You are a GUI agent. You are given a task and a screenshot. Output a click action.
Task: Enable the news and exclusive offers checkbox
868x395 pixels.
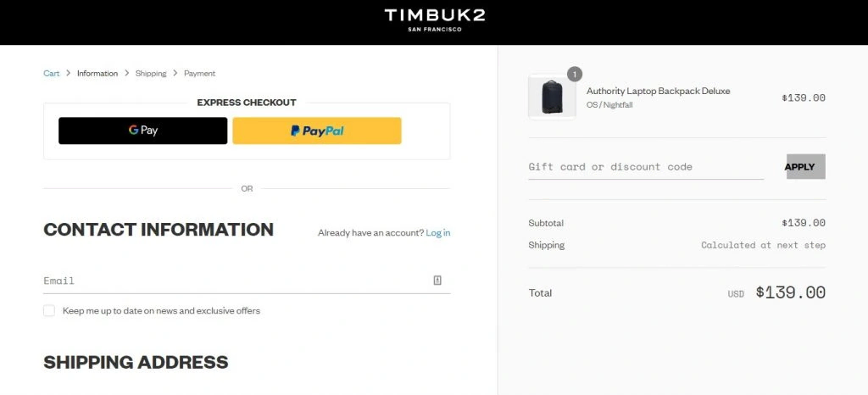[49, 311]
